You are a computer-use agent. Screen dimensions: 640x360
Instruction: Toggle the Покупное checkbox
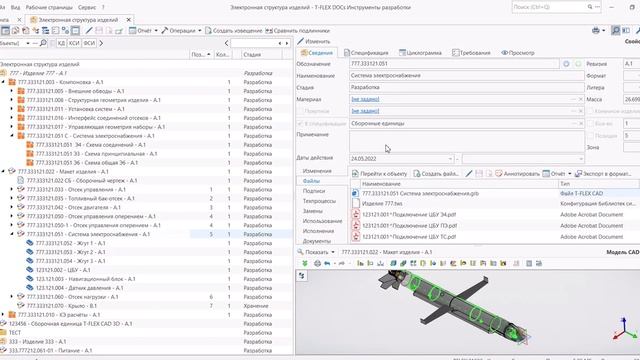(x=300, y=111)
